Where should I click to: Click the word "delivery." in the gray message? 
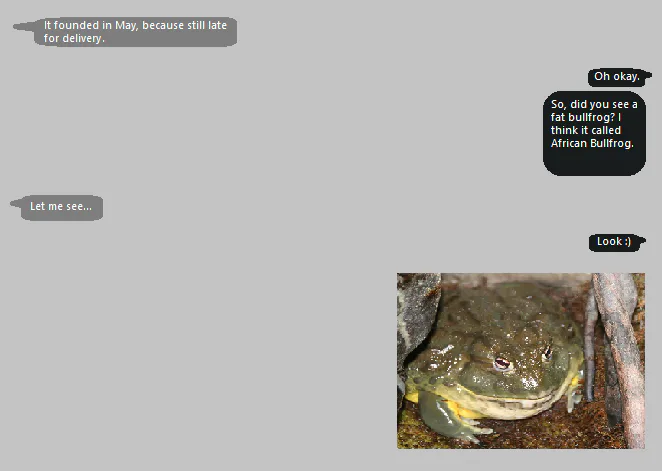click(83, 38)
